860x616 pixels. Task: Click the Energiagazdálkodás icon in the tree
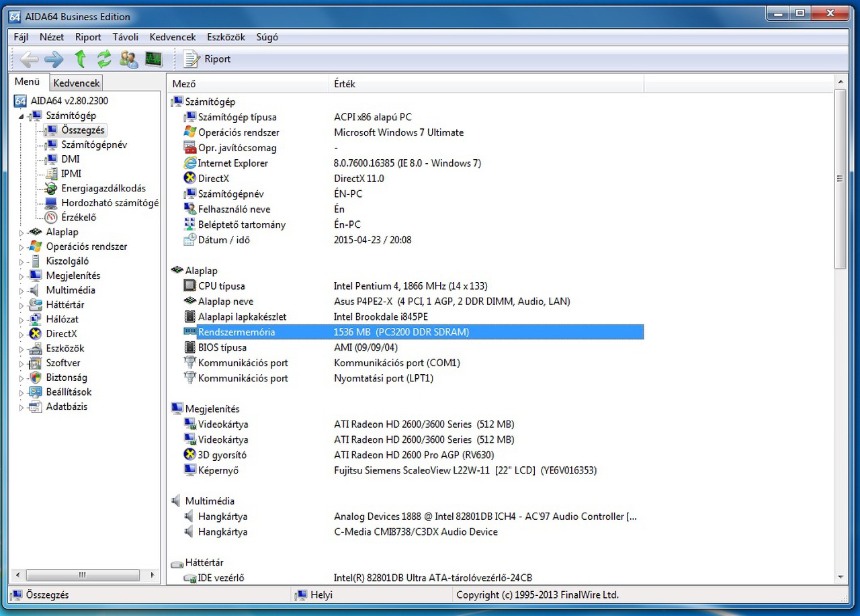pos(50,188)
